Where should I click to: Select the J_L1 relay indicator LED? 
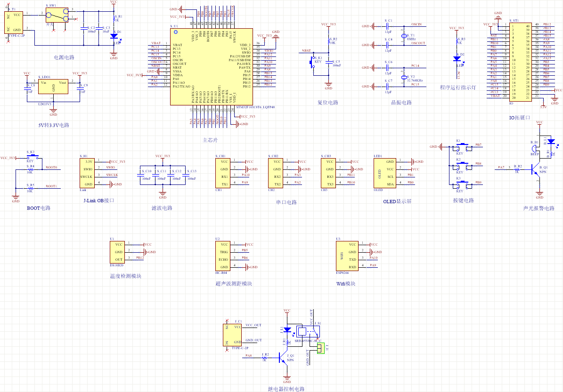click(x=287, y=329)
